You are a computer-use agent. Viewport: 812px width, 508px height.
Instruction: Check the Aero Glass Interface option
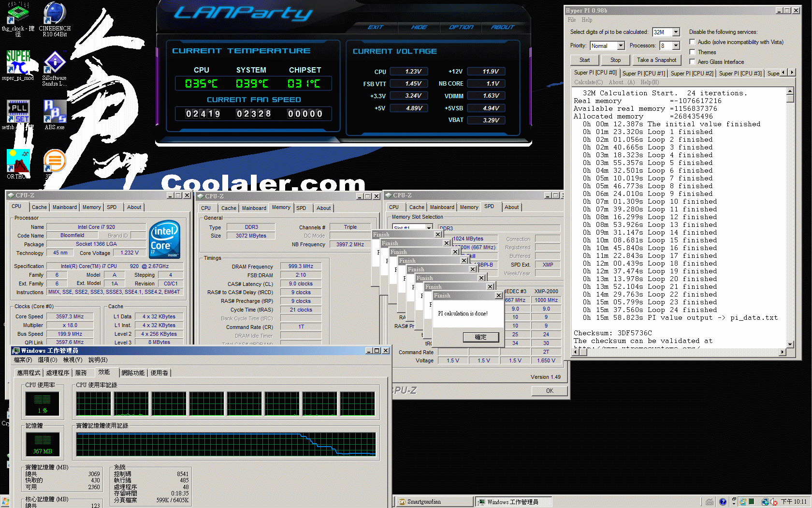tap(692, 62)
